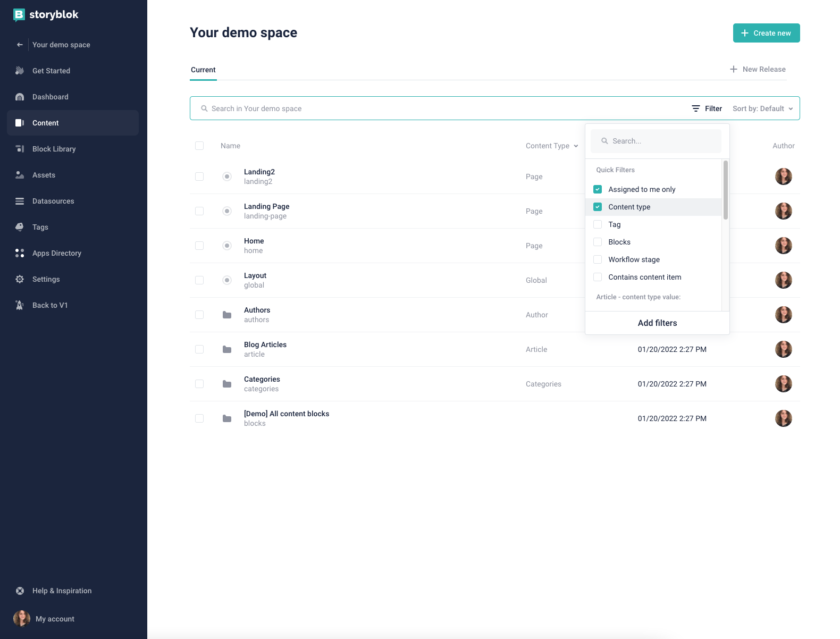Screen dimensions: 840x639
Task: Click the Storyblok logo icon
Action: click(x=19, y=15)
